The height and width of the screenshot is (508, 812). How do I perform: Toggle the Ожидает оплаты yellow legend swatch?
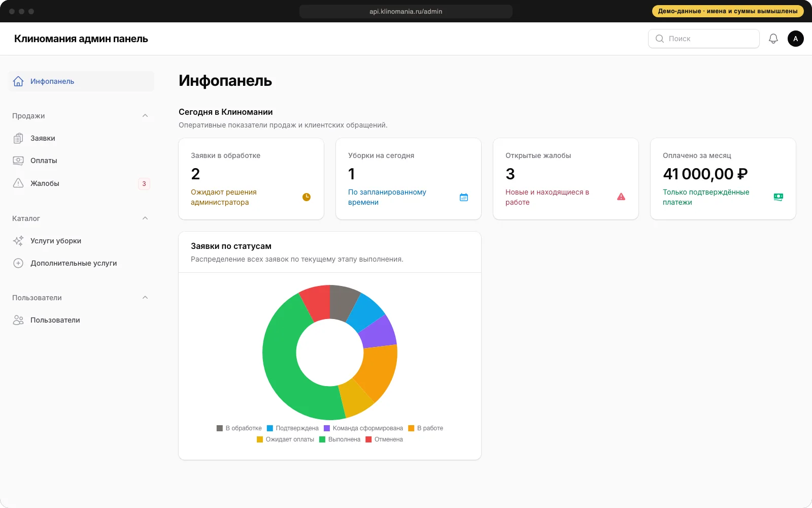260,439
